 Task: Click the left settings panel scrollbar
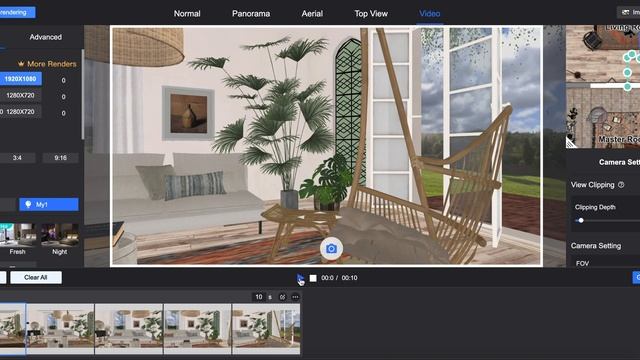click(83, 94)
